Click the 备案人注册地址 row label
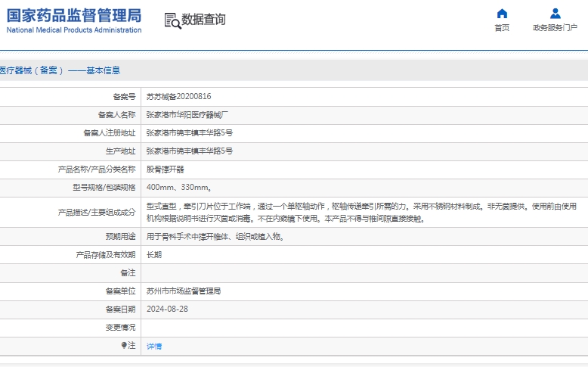Image resolution: width=588 pixels, height=367 pixels. point(109,133)
